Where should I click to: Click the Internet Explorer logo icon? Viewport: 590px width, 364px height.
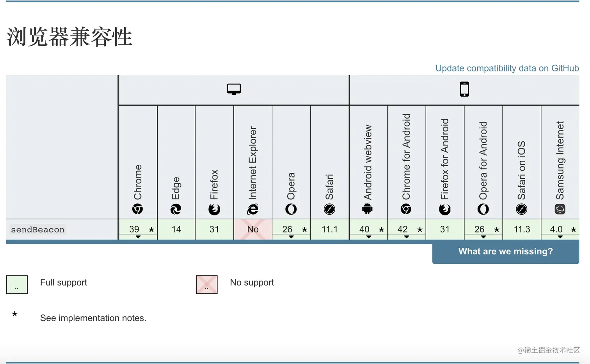coord(253,210)
